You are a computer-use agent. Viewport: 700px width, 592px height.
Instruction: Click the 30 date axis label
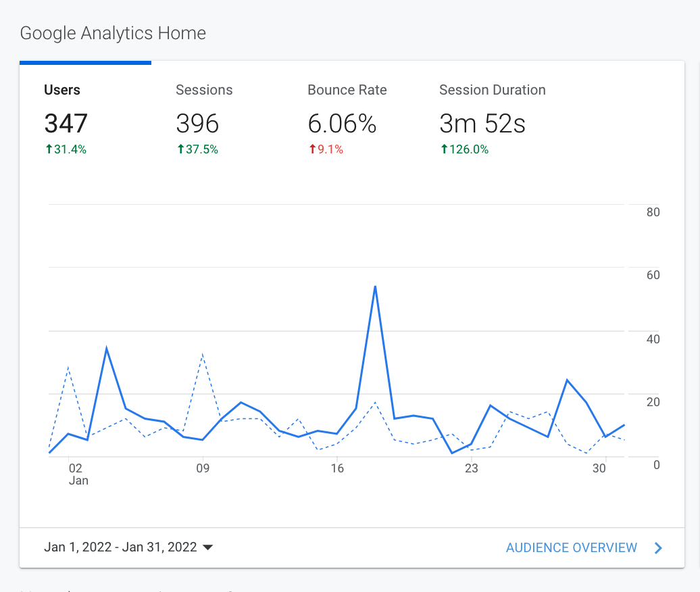tap(599, 468)
